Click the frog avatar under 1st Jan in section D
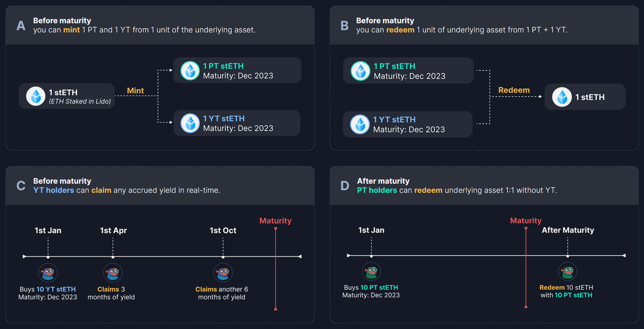This screenshot has height=329, width=644. 371,272
